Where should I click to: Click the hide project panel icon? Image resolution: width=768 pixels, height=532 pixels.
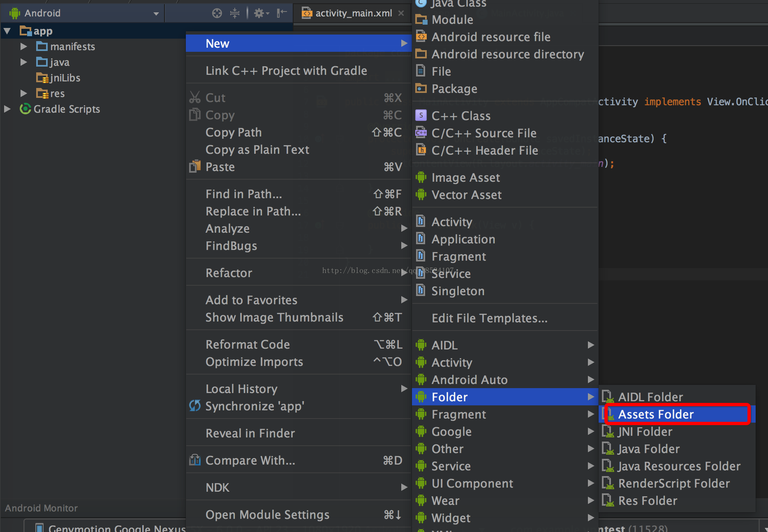(282, 13)
